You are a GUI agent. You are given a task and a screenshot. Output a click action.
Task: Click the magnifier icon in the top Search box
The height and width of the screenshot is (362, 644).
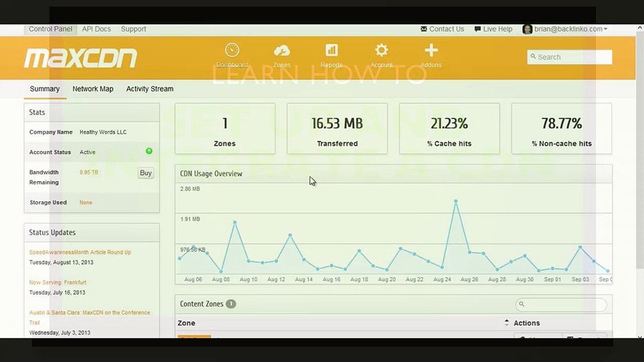pyautogui.click(x=533, y=57)
